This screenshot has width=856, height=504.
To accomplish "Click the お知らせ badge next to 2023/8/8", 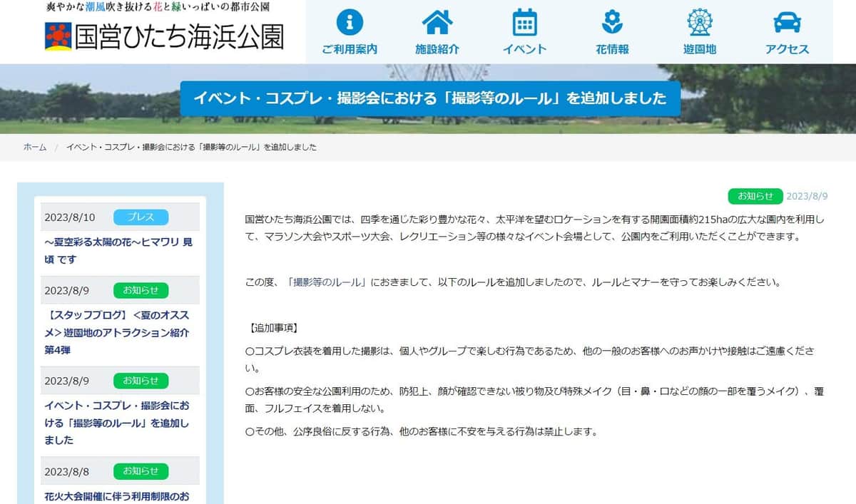I will pyautogui.click(x=140, y=471).
